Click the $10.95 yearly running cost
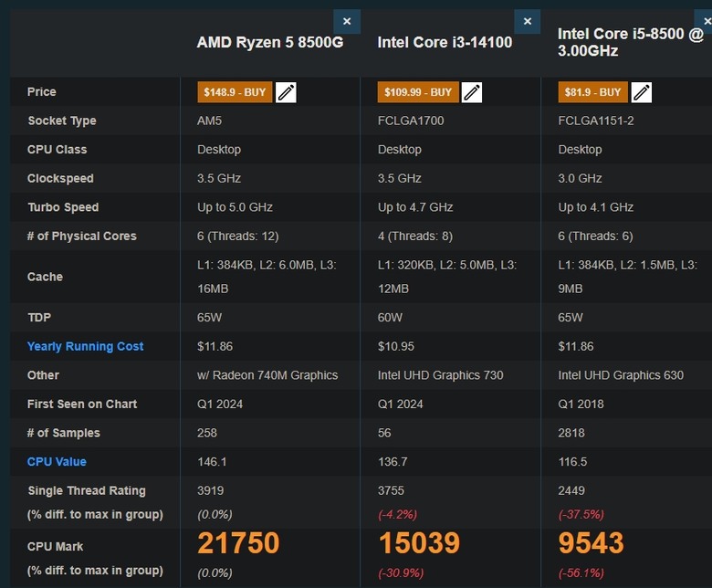Viewport: 712px width, 588px height. click(x=396, y=346)
